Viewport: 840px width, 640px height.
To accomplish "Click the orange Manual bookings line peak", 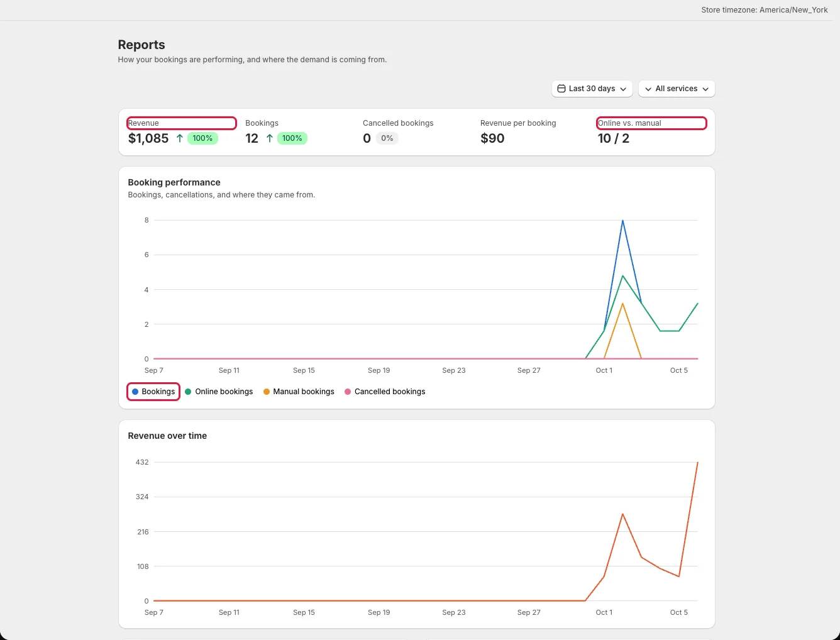I will pos(622,304).
